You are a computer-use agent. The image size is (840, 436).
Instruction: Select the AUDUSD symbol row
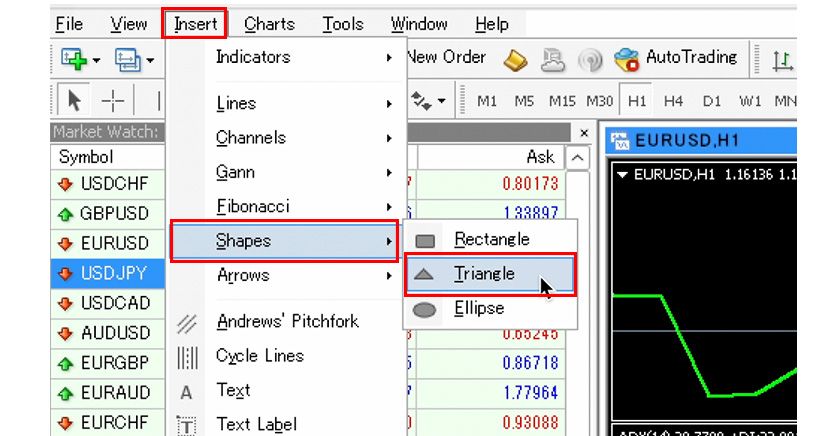tap(108, 334)
